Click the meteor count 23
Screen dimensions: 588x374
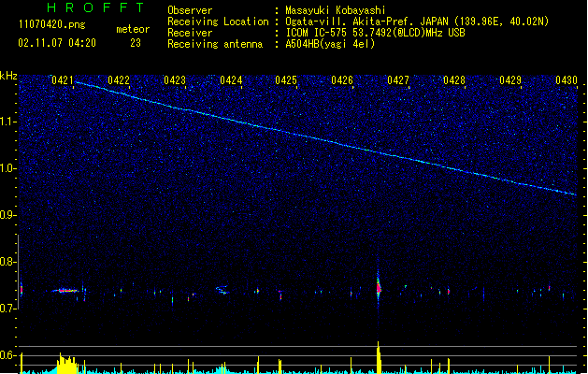[136, 43]
